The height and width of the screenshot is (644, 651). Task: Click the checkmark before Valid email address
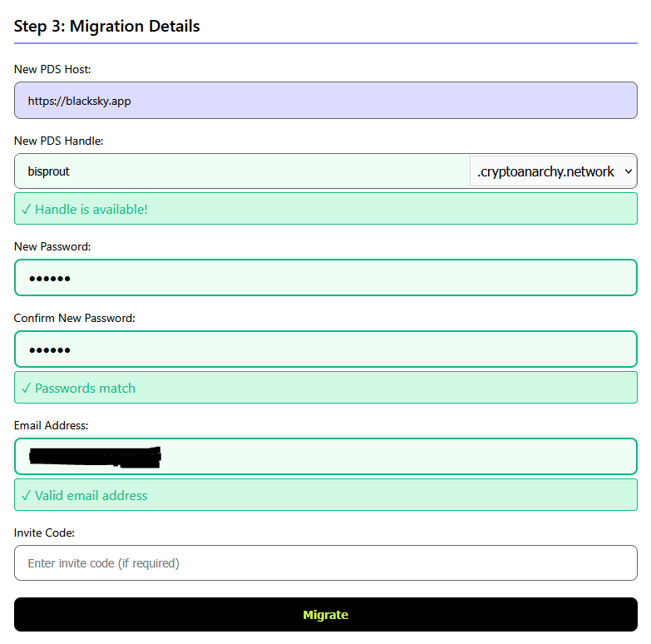point(27,496)
